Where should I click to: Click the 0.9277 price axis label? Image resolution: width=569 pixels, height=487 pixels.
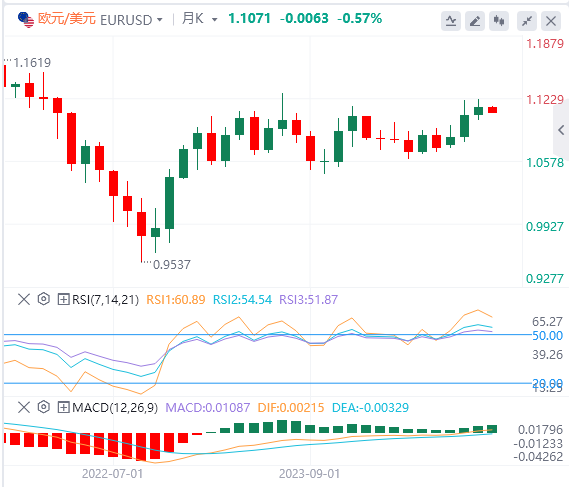click(x=545, y=279)
